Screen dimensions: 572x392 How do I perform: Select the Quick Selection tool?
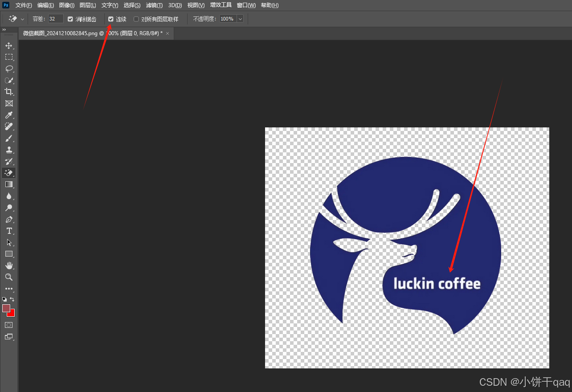click(9, 80)
